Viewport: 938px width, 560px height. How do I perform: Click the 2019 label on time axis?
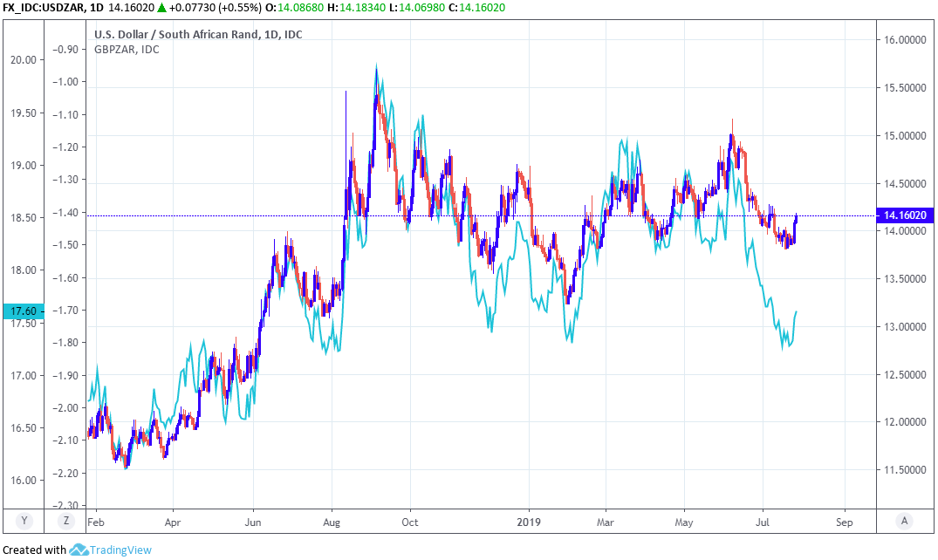[529, 522]
